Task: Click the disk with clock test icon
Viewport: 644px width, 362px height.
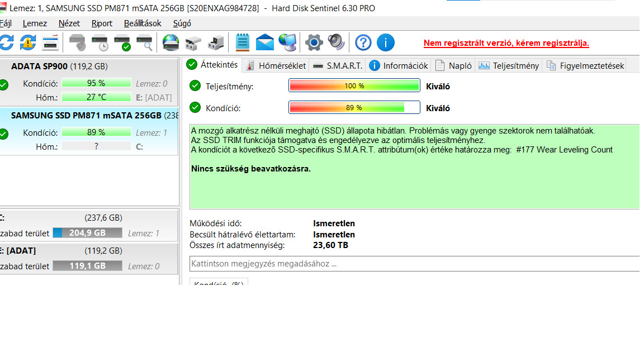Action: coord(100,42)
